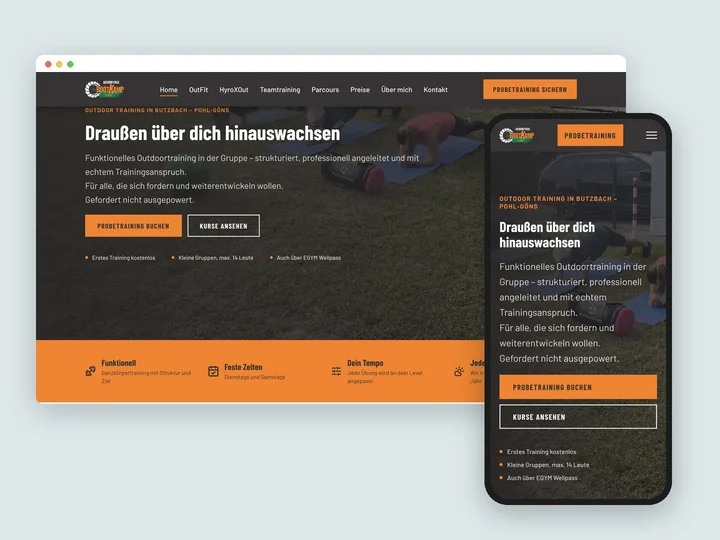Open the Parcours page
720x540 pixels.
pos(325,90)
